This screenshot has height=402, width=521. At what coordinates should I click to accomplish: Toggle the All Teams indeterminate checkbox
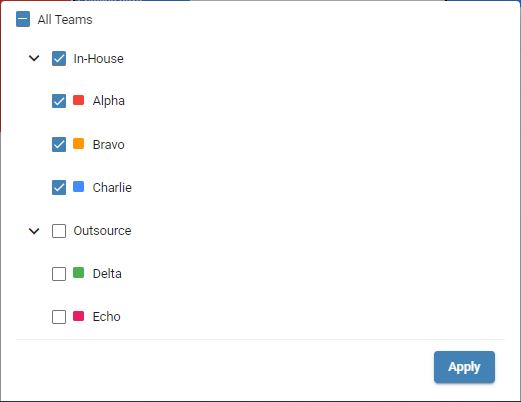pos(23,19)
